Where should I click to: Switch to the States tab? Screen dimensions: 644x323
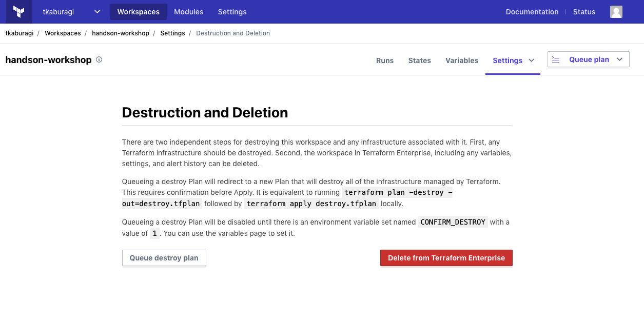click(x=419, y=60)
